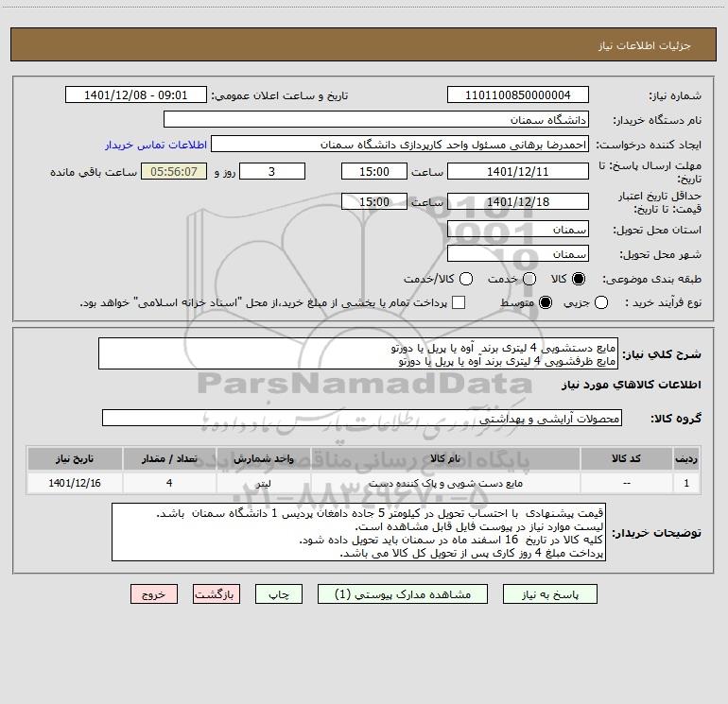Choose the متوسط purchase type
Screen dimensions: 728x704
coord(546,302)
